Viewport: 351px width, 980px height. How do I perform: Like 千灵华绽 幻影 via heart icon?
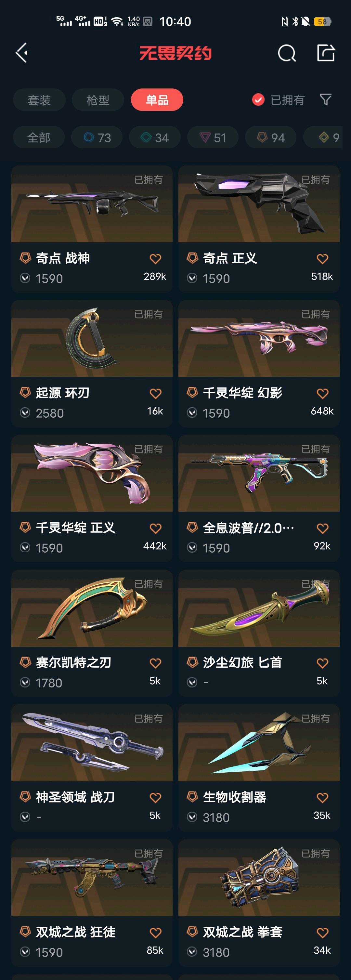[x=322, y=393]
